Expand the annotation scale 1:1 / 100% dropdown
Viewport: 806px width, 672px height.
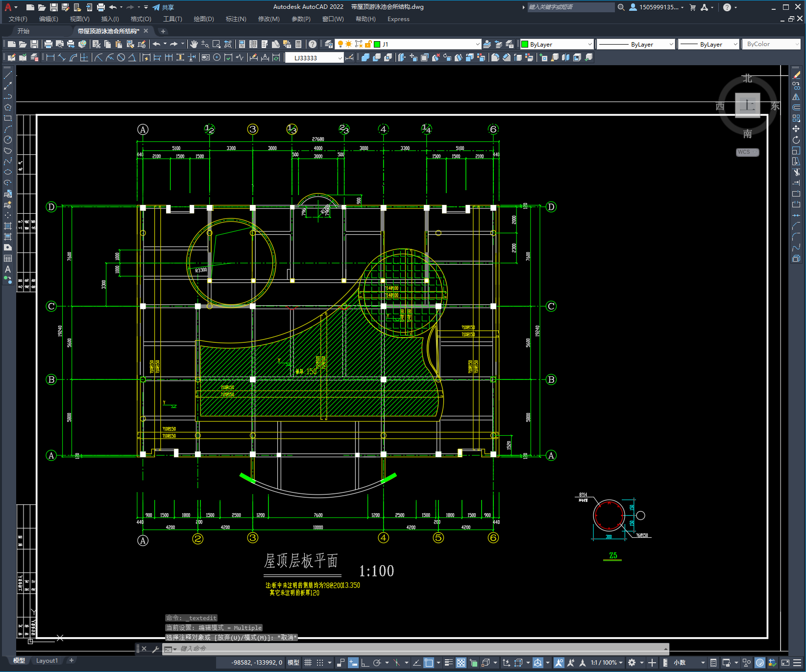pyautogui.click(x=607, y=663)
